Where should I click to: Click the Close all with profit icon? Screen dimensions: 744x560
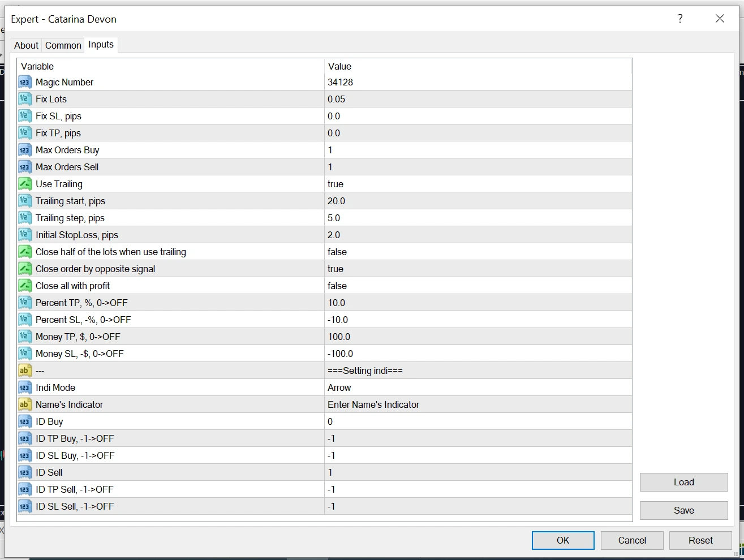pos(24,286)
